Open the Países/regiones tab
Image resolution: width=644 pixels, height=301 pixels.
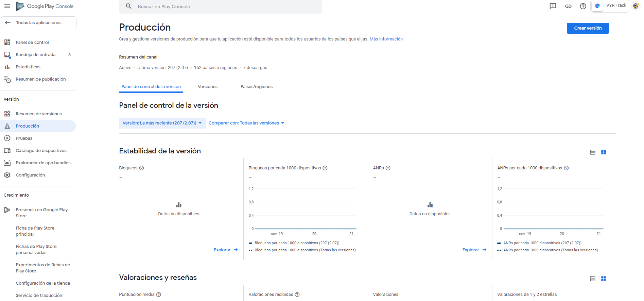click(256, 87)
